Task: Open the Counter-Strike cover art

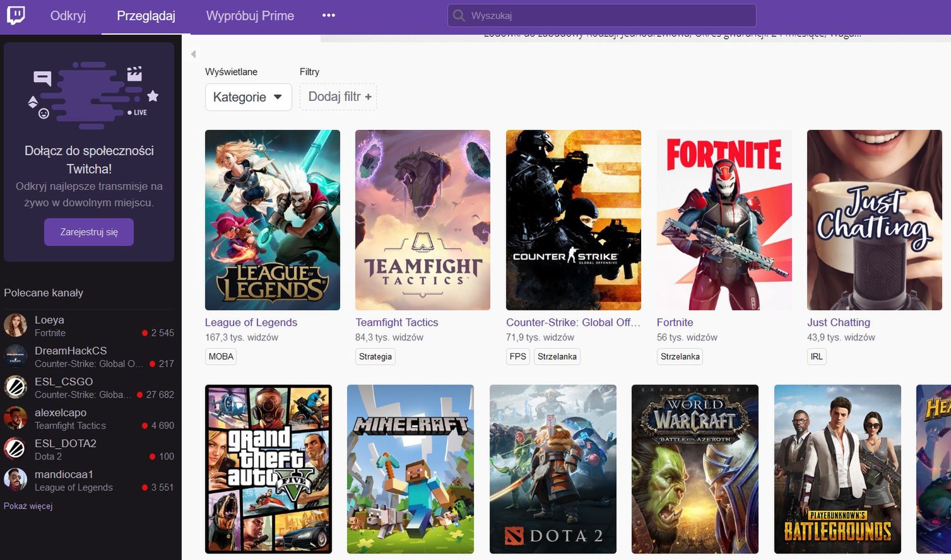Action: 574,220
